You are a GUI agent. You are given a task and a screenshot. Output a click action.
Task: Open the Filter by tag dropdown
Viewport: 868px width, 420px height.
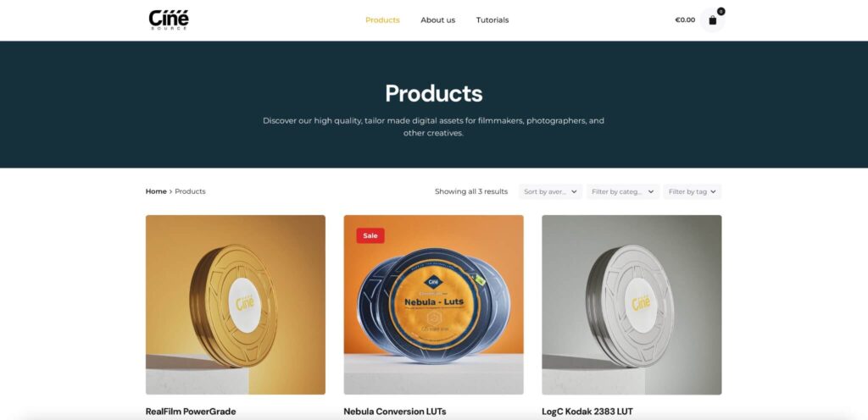(x=693, y=191)
